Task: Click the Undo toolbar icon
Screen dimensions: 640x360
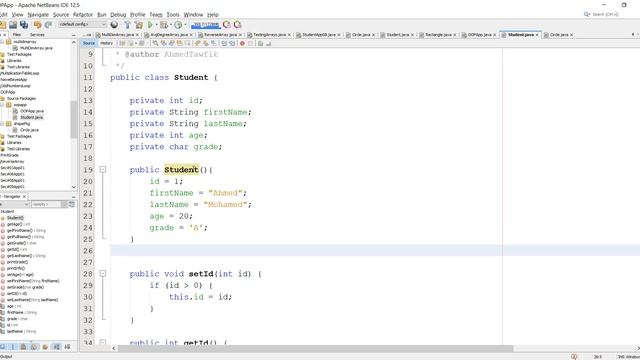Action: click(x=38, y=25)
